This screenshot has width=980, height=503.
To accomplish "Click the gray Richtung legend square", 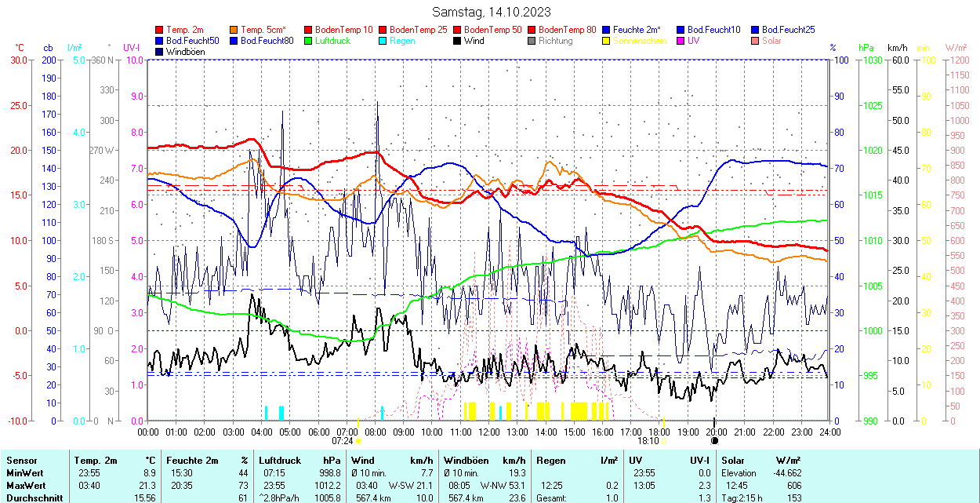I will point(532,41).
